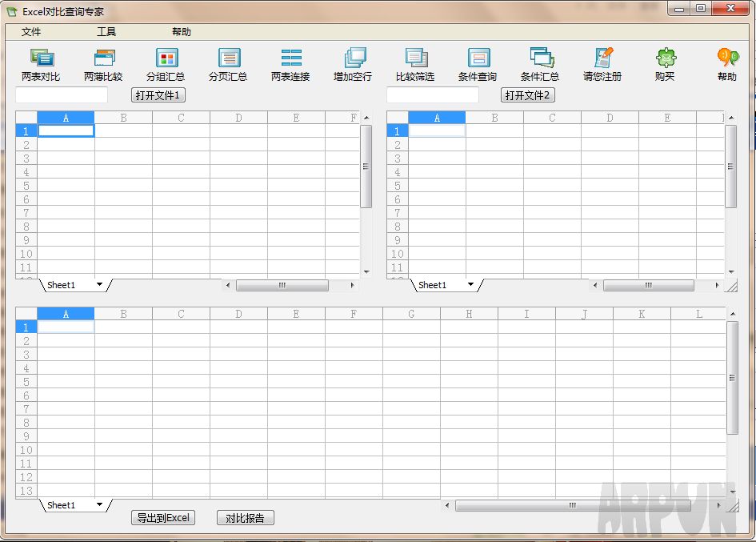The width and height of the screenshot is (756, 542).
Task: Select the 条件查询 conditional query icon
Action: tap(478, 64)
